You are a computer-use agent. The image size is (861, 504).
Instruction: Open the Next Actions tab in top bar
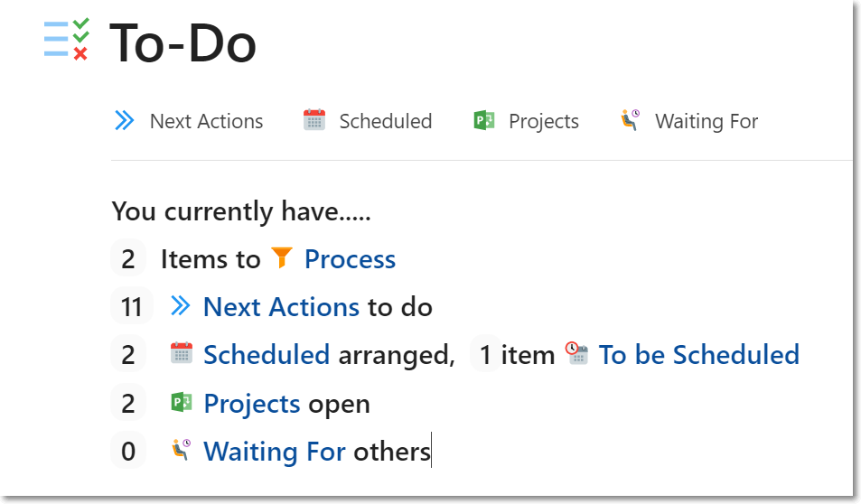206,121
